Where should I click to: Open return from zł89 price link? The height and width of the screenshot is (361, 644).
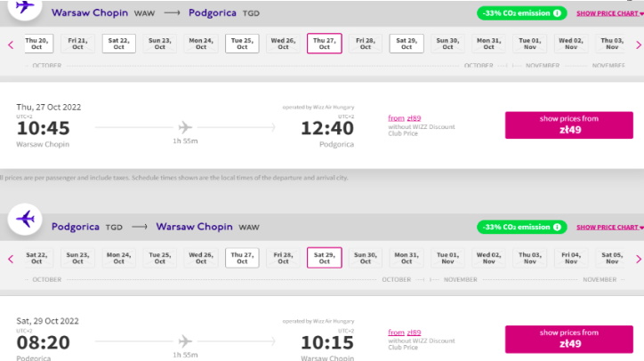click(x=405, y=333)
